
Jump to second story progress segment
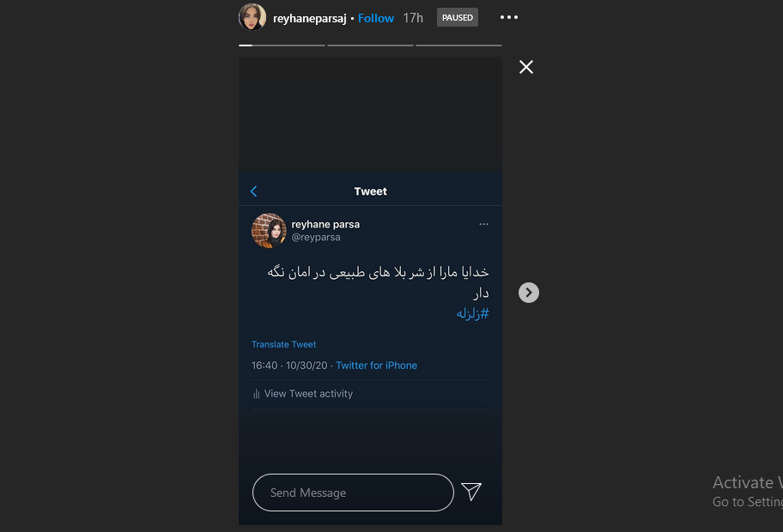coord(370,45)
